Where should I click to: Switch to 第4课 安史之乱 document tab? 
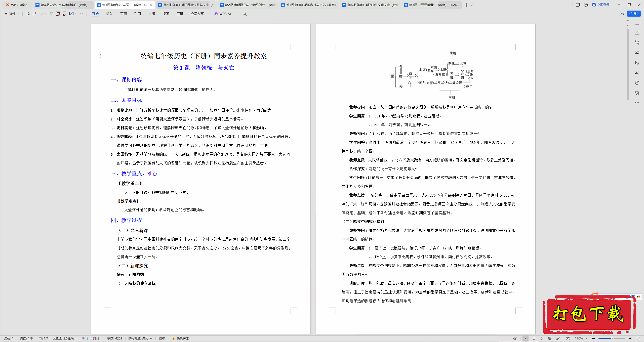[x=63, y=5]
